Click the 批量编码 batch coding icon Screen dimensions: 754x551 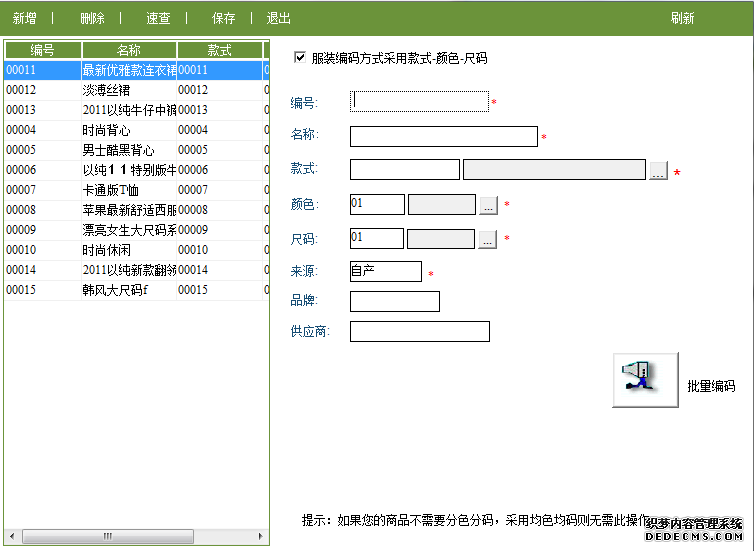[x=645, y=380]
